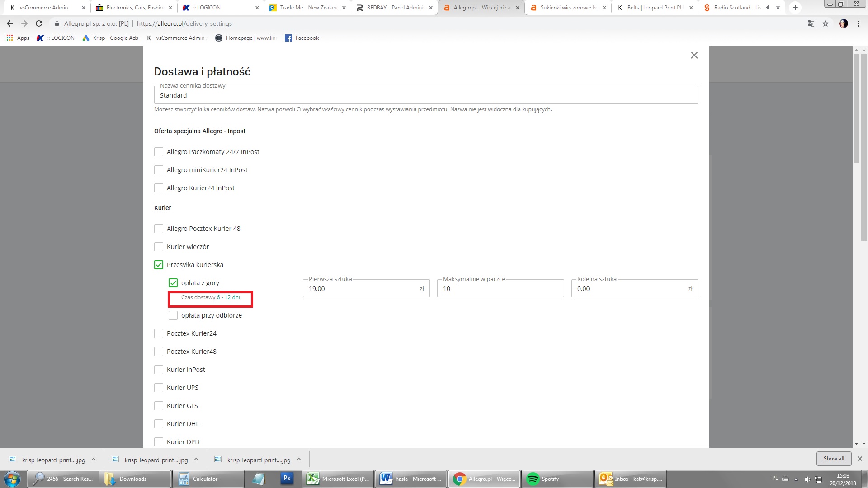
Task: Click the Apps grid bookmark icon
Action: (x=10, y=38)
